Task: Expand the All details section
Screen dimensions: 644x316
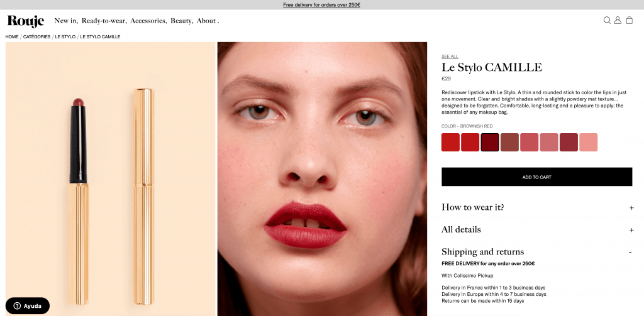Action: [538, 230]
